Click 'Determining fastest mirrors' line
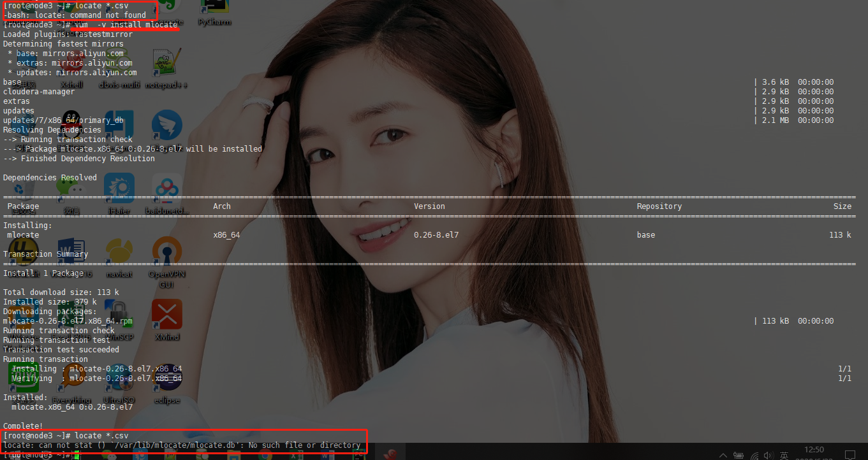The height and width of the screenshot is (460, 868). (x=63, y=44)
